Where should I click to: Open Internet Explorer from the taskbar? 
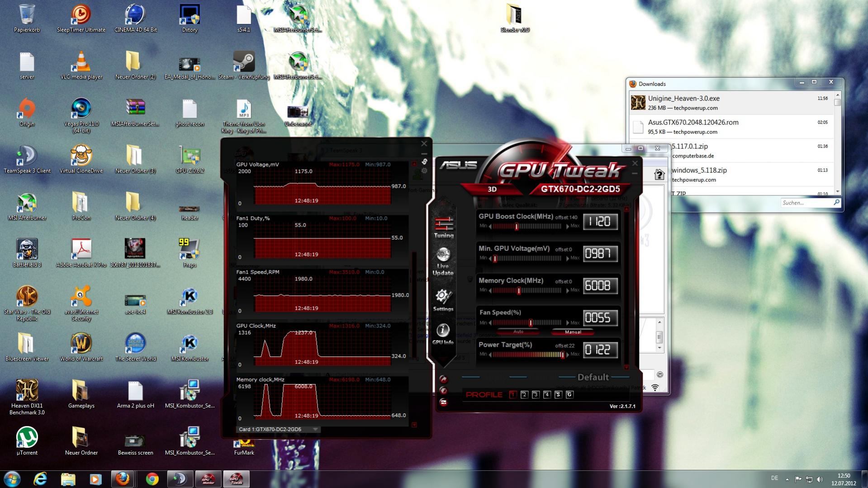(41, 479)
